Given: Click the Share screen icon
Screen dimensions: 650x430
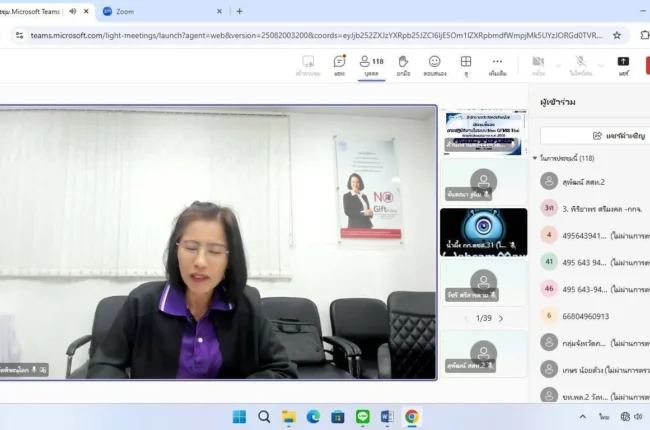Looking at the screenshot, I should [623, 65].
